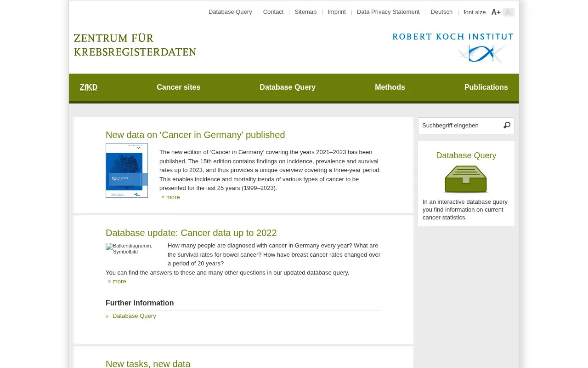This screenshot has width=588, height=368.
Task: Open Database Query in main navigation
Action: tap(288, 87)
